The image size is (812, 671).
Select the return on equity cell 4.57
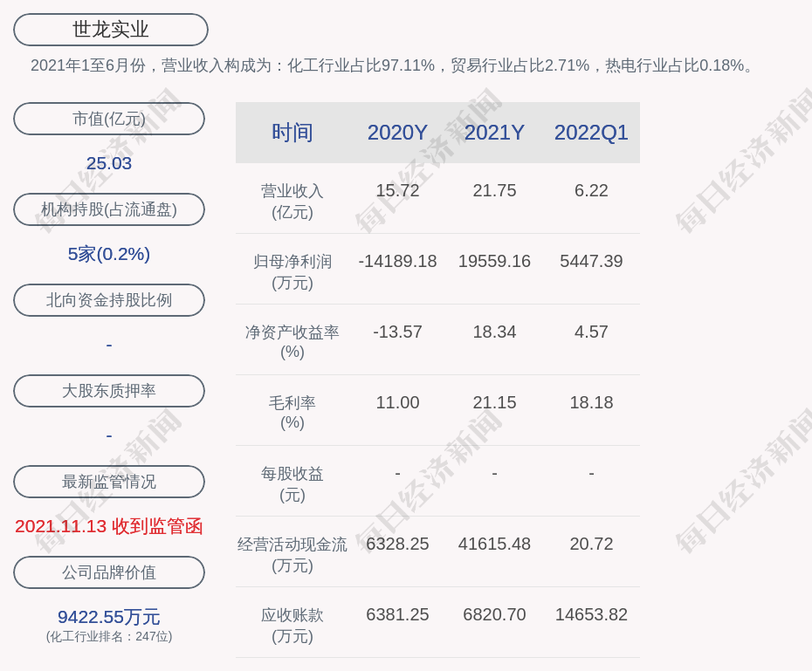click(591, 332)
